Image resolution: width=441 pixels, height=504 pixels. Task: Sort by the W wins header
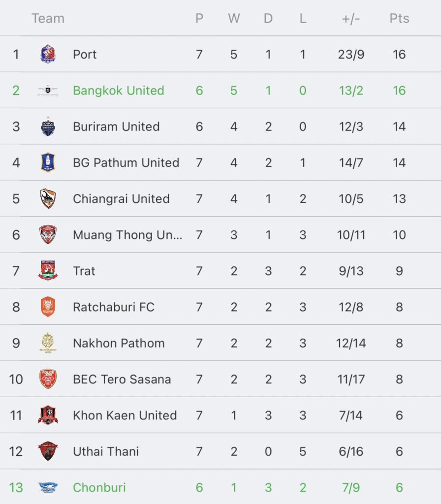(x=234, y=18)
